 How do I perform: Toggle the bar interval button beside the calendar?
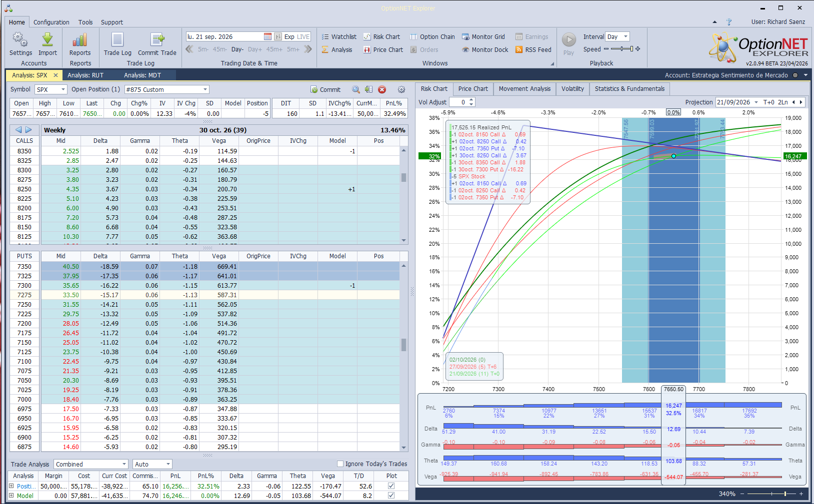click(278, 36)
